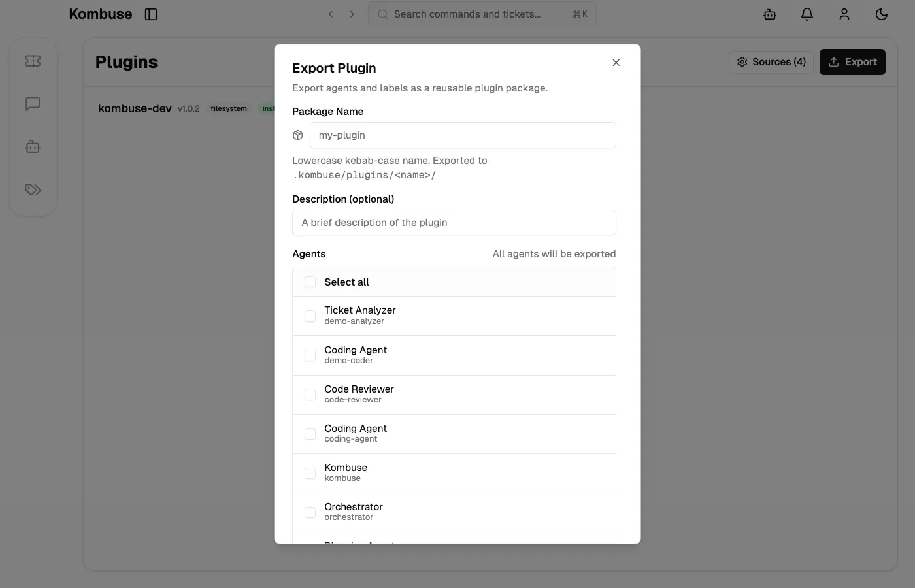Toggle the sidebar panel icon next to Kombuse
This screenshot has height=588, width=915.
pyautogui.click(x=151, y=14)
